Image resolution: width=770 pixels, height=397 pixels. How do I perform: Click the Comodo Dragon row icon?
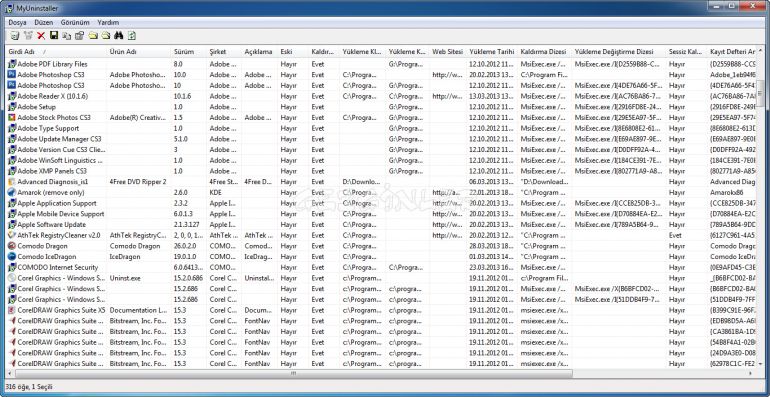click(12, 246)
